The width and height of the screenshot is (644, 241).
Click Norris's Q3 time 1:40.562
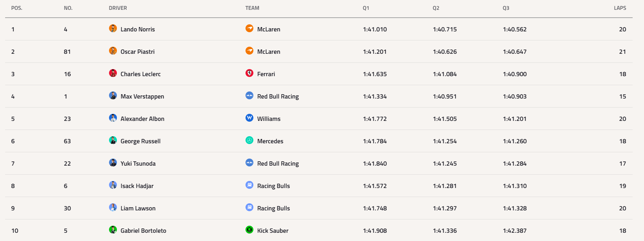(515, 29)
